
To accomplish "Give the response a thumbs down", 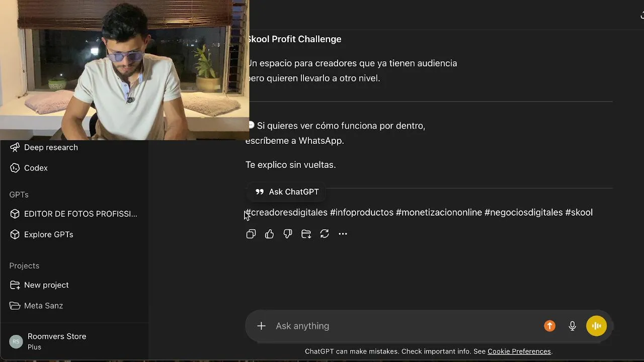I will click(x=288, y=234).
